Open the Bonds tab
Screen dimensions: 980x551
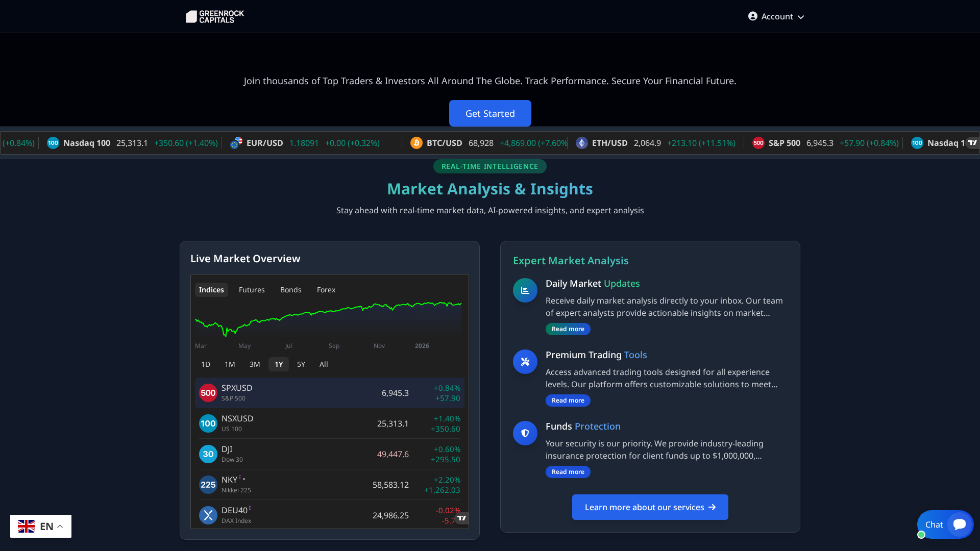tap(290, 289)
